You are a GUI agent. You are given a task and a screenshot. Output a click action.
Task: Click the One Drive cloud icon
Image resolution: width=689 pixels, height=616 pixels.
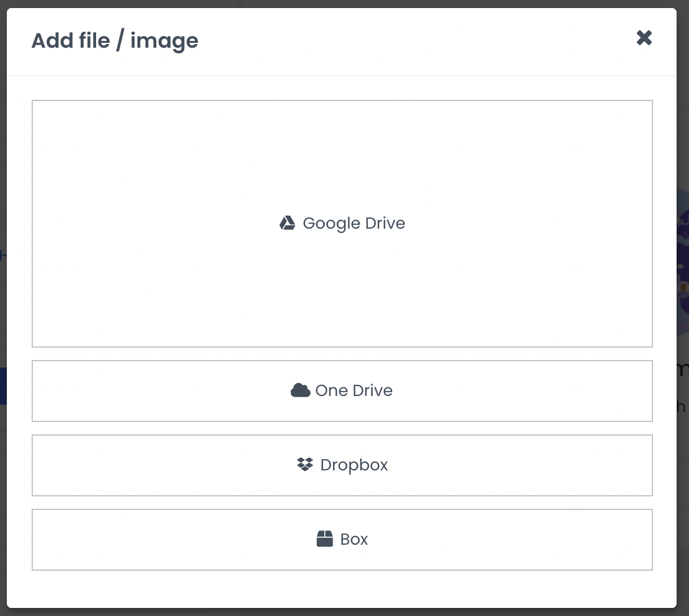tap(300, 390)
